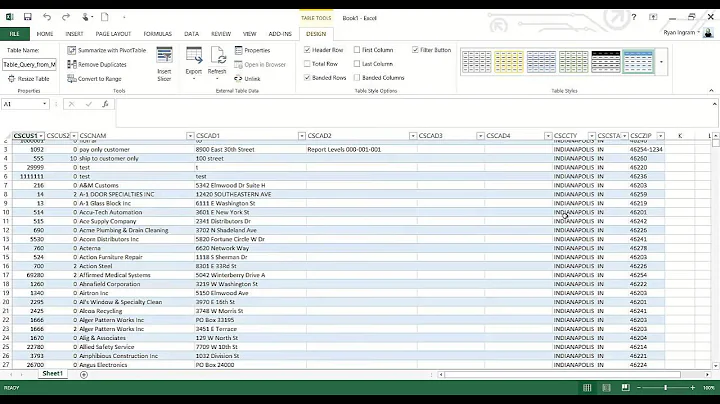
Task: Switch to Page Break Preview in status bar
Action: tap(625, 388)
